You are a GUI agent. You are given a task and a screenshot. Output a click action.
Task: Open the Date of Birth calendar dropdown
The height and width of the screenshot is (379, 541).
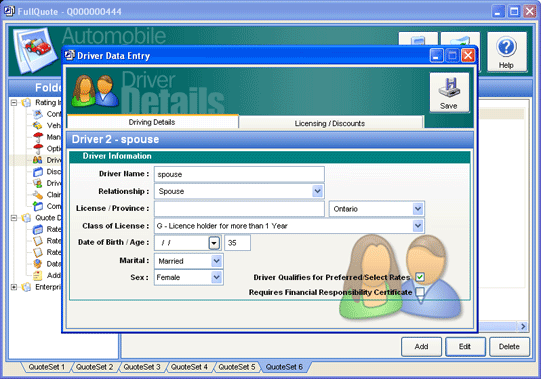click(x=214, y=243)
